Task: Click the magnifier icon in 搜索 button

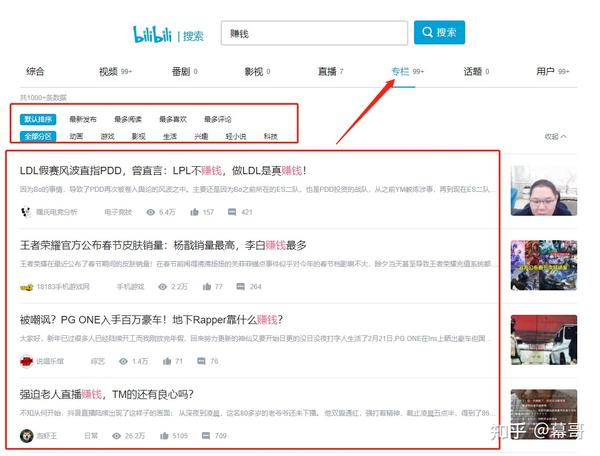Action: [x=427, y=32]
